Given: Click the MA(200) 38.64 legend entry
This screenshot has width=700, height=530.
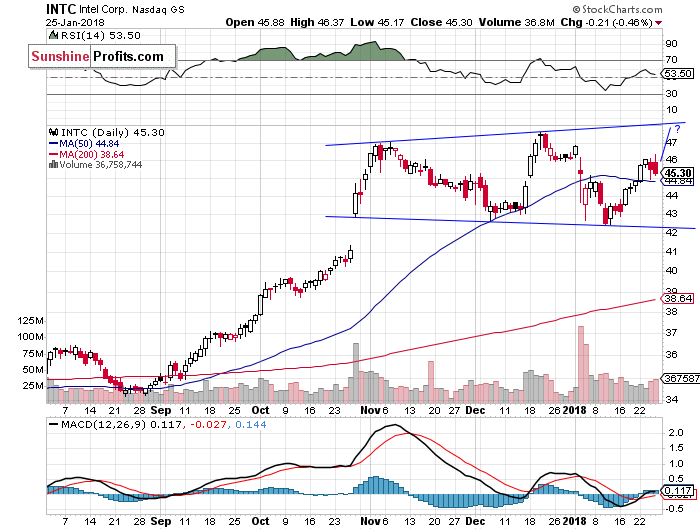Looking at the screenshot, I should (86, 154).
